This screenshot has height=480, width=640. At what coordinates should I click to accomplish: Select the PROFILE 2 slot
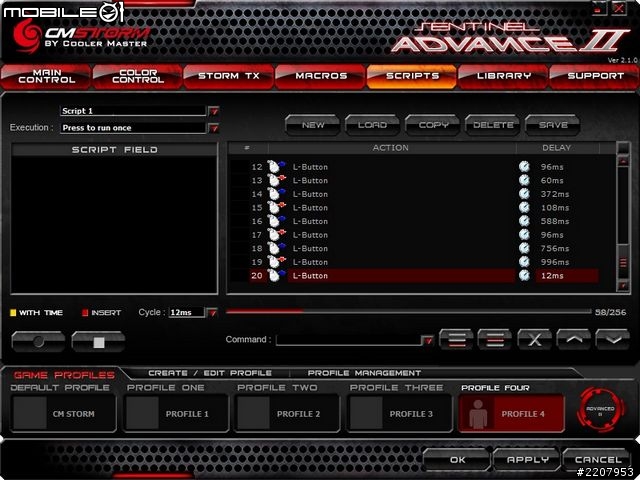click(x=287, y=413)
